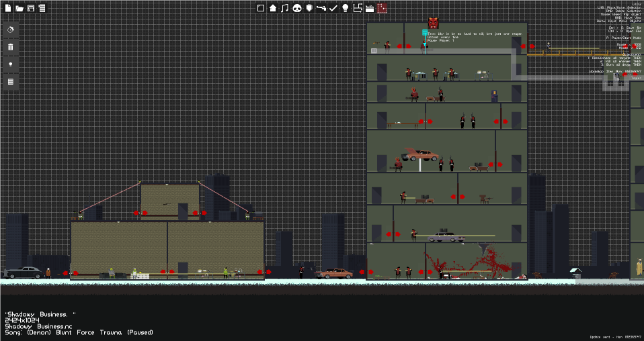The image size is (644, 341).
Task: Save the level using floppy disk icon
Action: coord(31,8)
